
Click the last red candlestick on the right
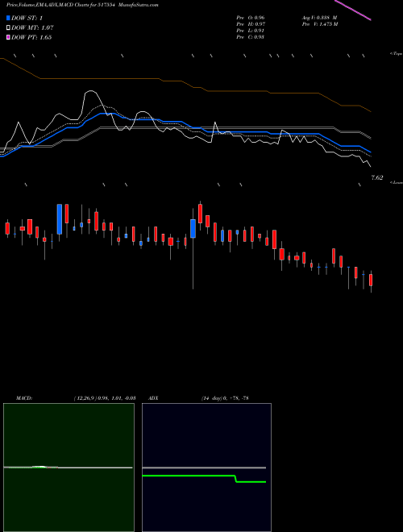coord(371,281)
